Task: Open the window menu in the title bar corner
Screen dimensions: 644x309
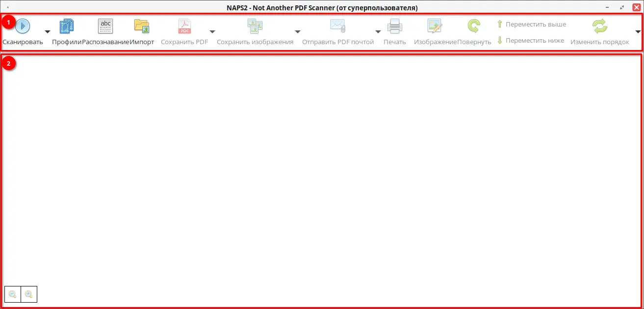Action: (x=8, y=7)
